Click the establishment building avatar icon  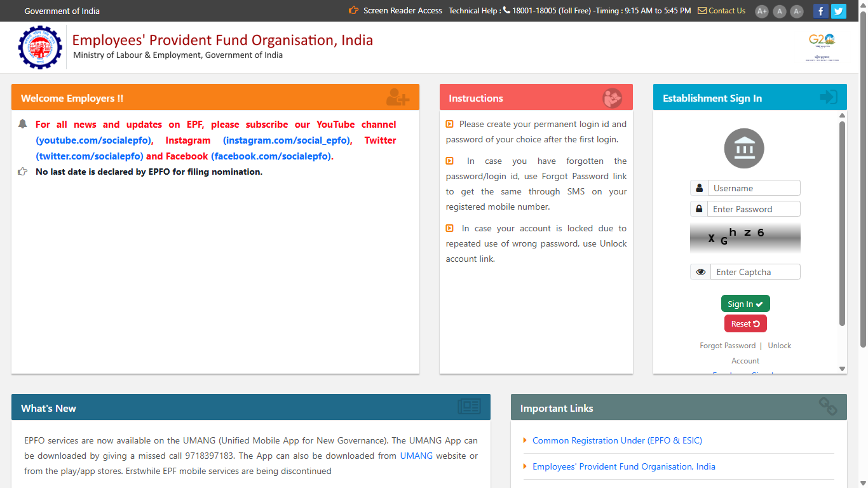[x=744, y=149]
